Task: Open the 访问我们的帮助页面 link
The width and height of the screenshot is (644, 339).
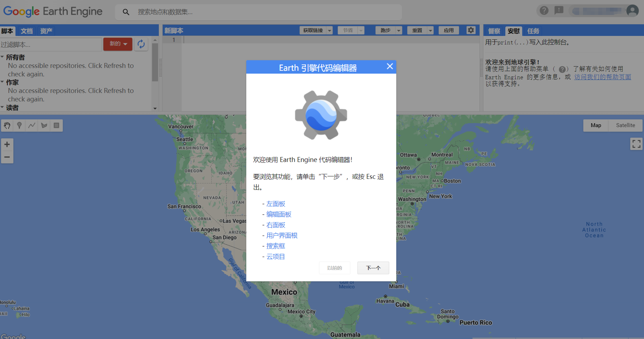Action: coord(603,77)
